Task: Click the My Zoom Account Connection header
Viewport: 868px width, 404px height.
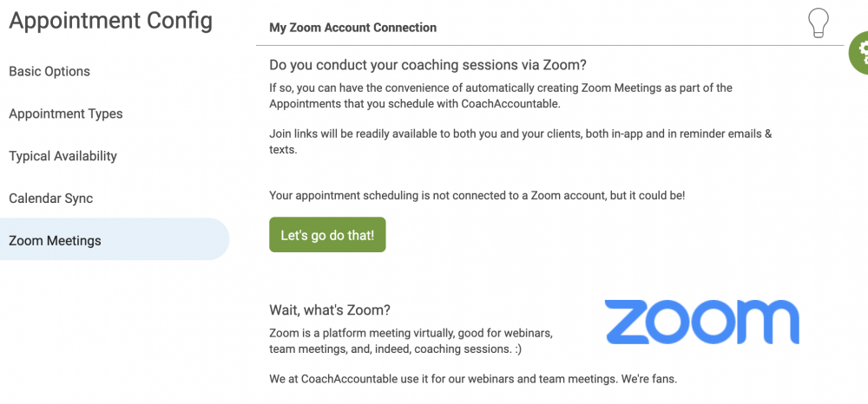Action: coord(352,27)
